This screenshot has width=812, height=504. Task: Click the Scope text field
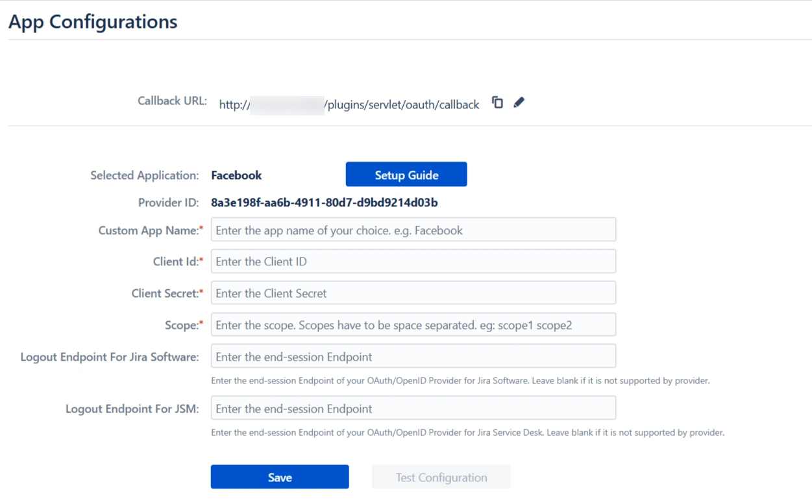click(413, 325)
